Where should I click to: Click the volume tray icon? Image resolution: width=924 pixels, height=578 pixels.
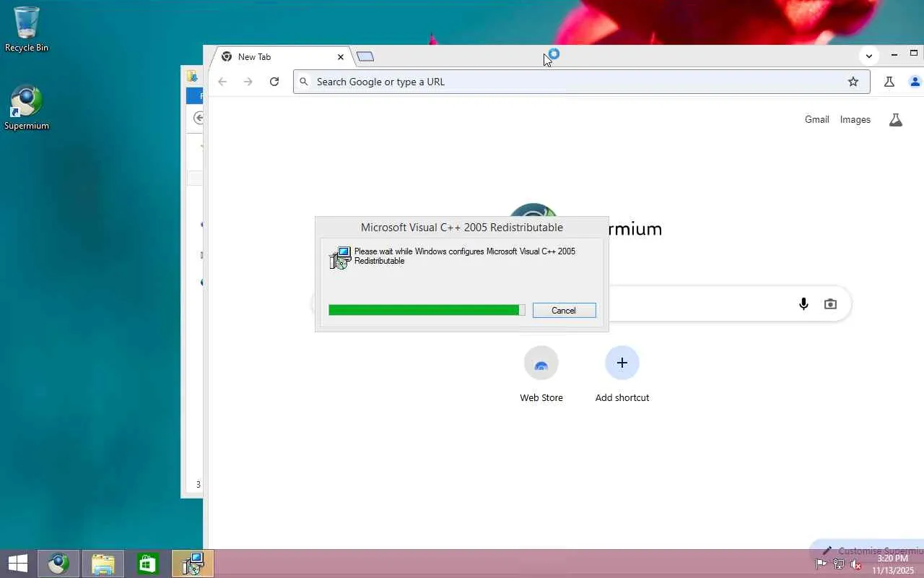pos(856,564)
